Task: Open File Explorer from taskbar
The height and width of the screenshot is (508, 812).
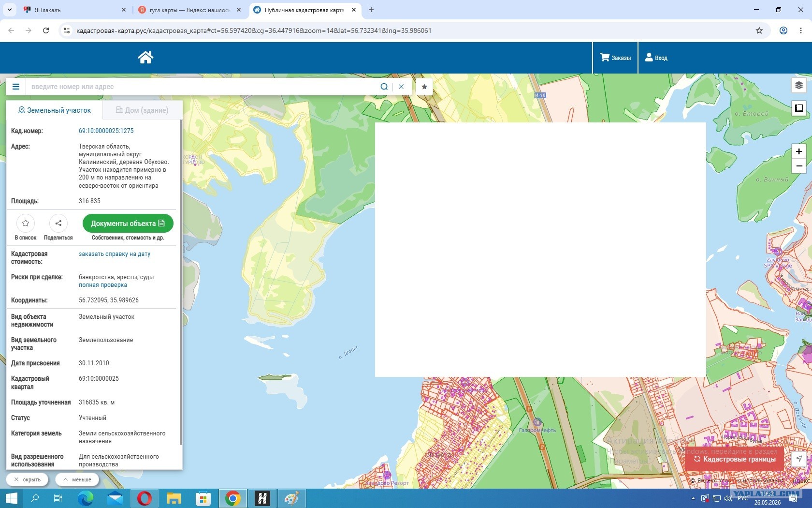Action: pos(174,498)
